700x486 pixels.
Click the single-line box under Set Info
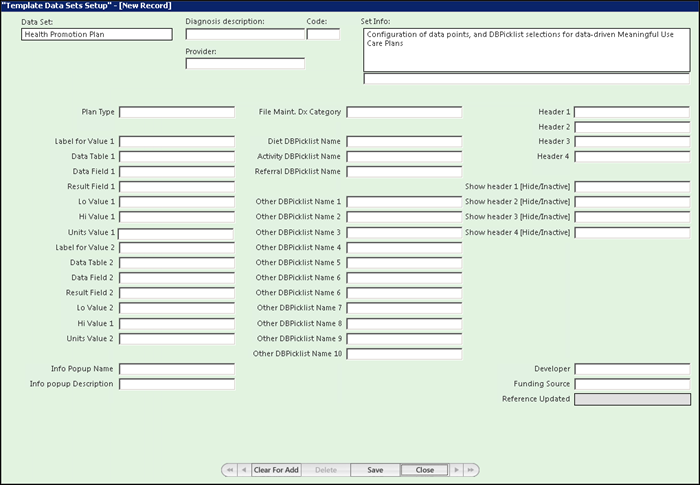pos(527,79)
